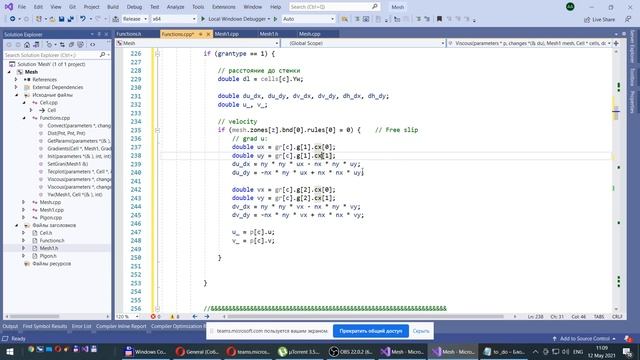Click the Collapse All icon in Solution Explorer
Viewport: 640px width, 360px height.
[71, 44]
